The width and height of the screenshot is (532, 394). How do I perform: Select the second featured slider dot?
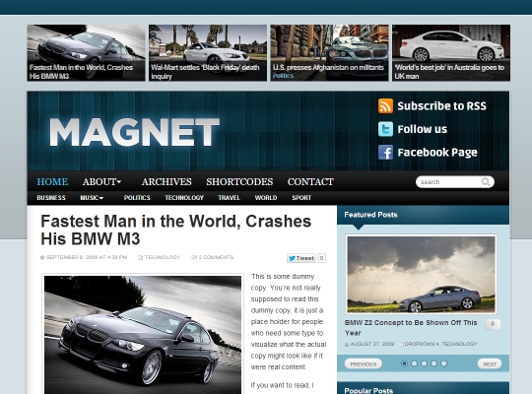(414, 363)
